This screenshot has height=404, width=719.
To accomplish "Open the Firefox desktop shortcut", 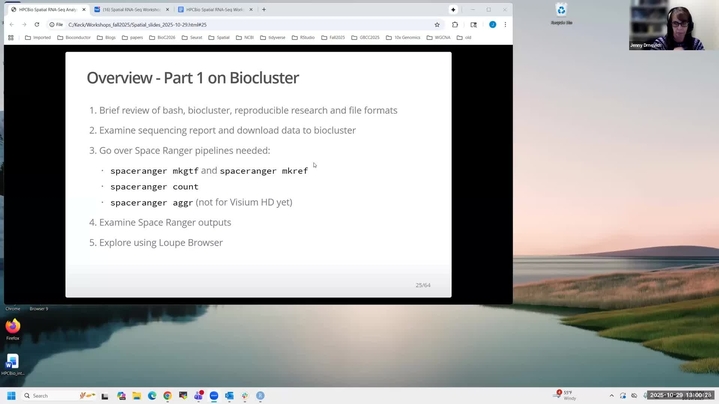I will point(13,328).
